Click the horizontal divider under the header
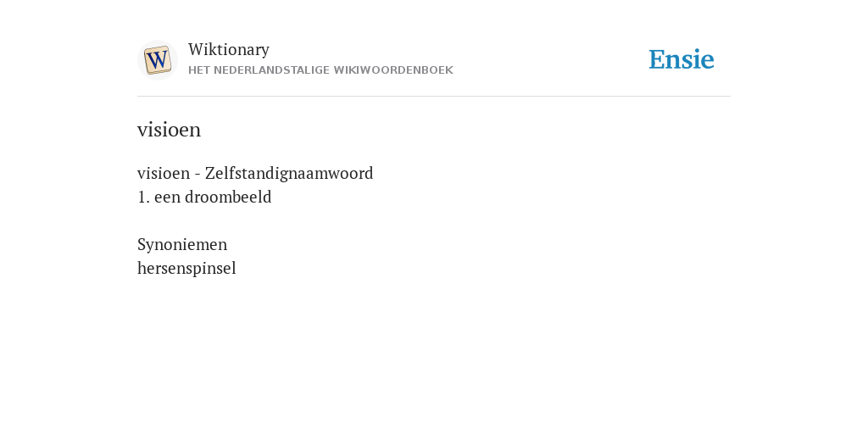 (434, 97)
